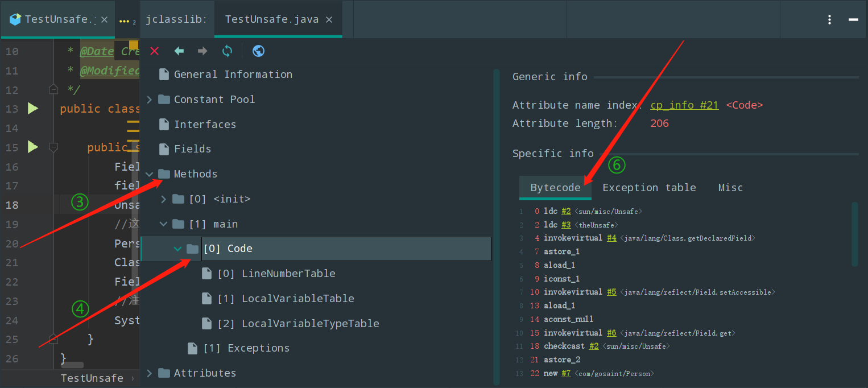Expand Constant Pool node
868x388 pixels.
tap(150, 100)
